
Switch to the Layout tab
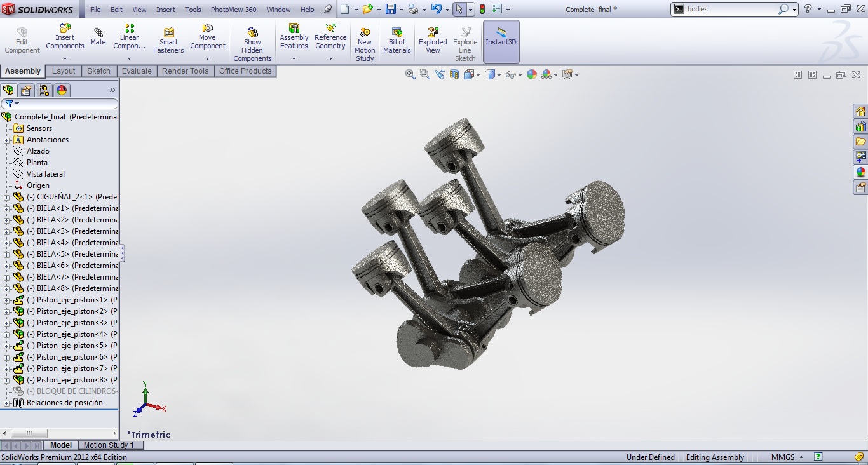pos(64,71)
